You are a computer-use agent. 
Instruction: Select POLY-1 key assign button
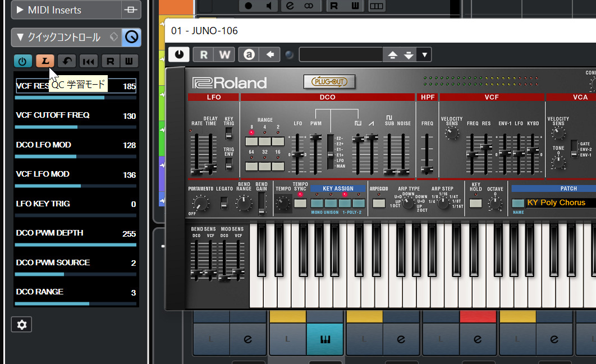click(x=345, y=203)
